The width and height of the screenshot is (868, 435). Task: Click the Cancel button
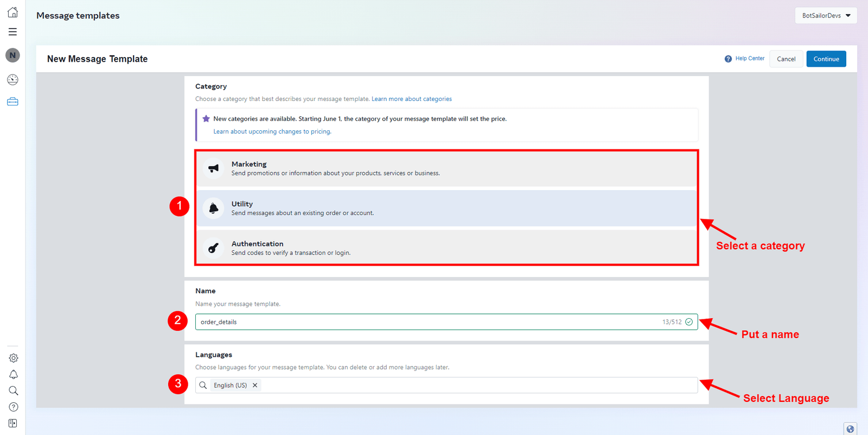[x=786, y=59]
